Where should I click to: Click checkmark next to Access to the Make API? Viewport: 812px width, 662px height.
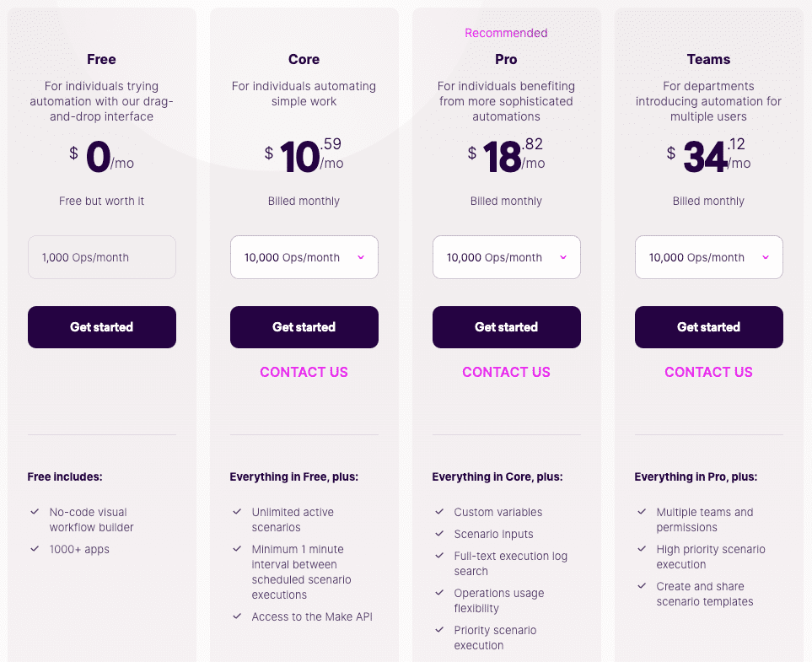[237, 616]
